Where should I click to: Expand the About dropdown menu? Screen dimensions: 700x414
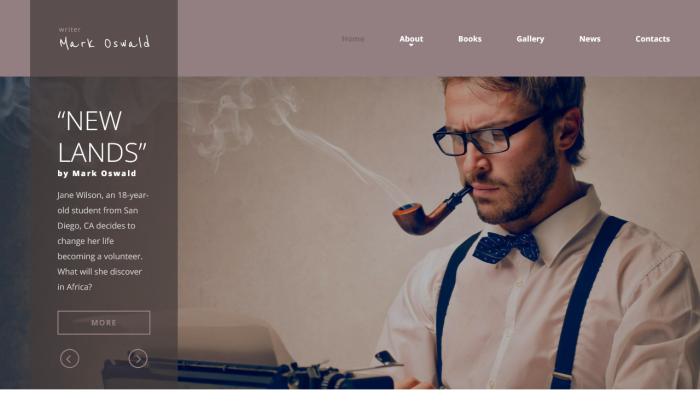(x=411, y=39)
